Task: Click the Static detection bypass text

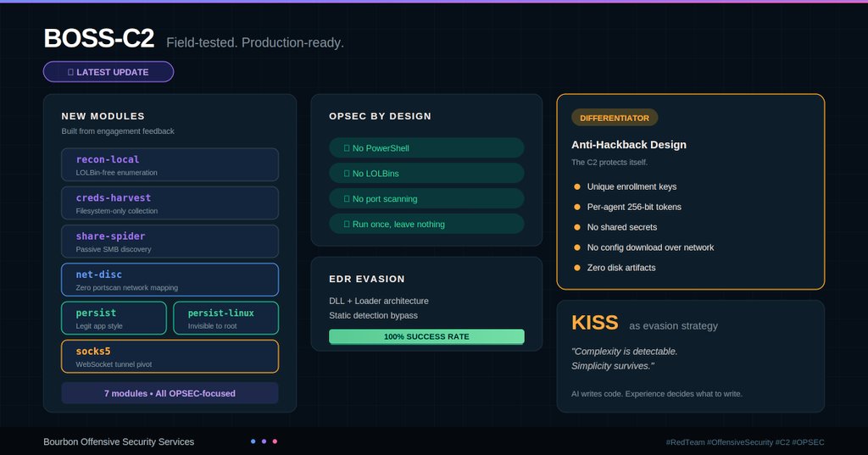Action: click(x=373, y=315)
